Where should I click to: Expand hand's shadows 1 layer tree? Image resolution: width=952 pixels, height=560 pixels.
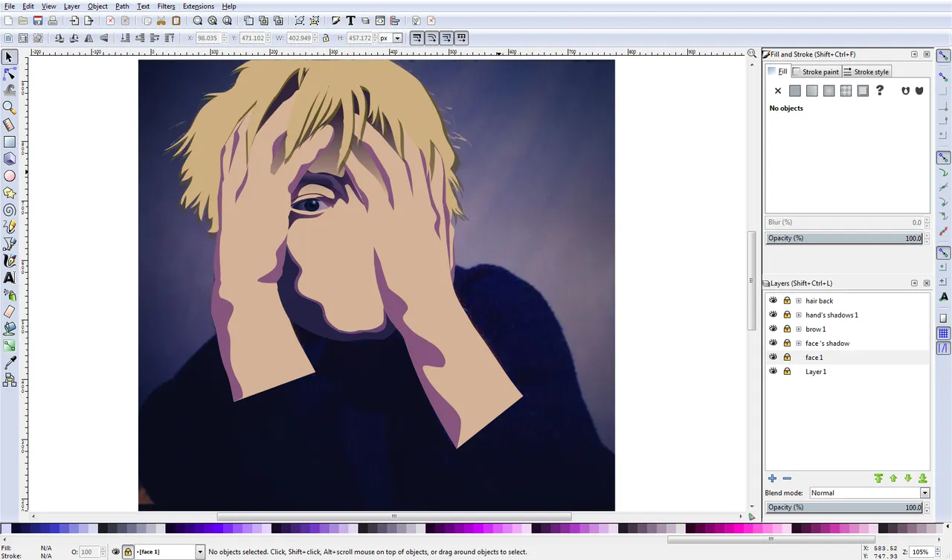(799, 315)
